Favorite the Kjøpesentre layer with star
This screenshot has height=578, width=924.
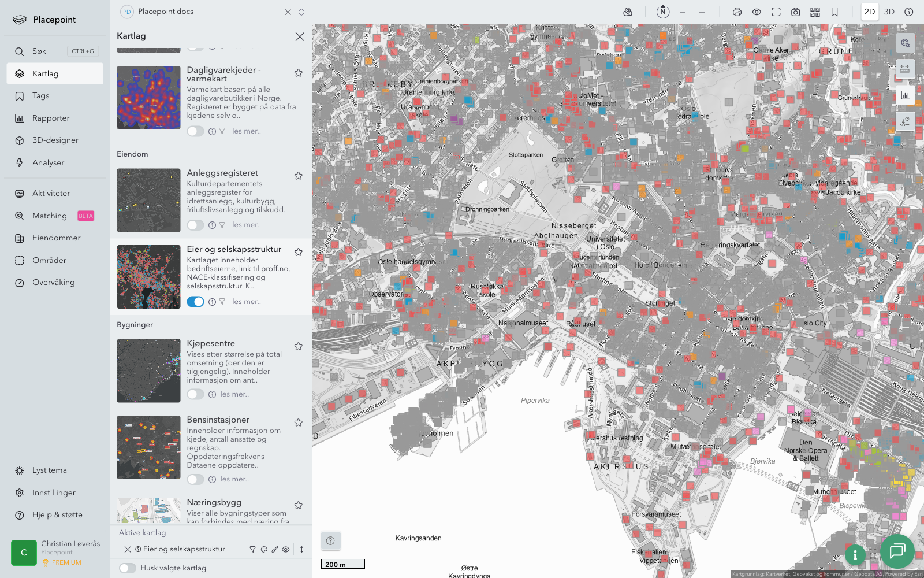pyautogui.click(x=299, y=346)
